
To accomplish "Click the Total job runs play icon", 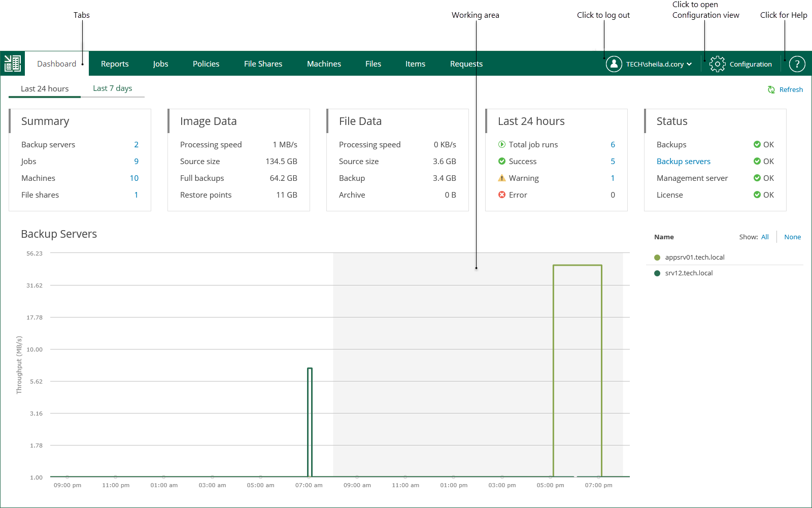I will pyautogui.click(x=501, y=144).
